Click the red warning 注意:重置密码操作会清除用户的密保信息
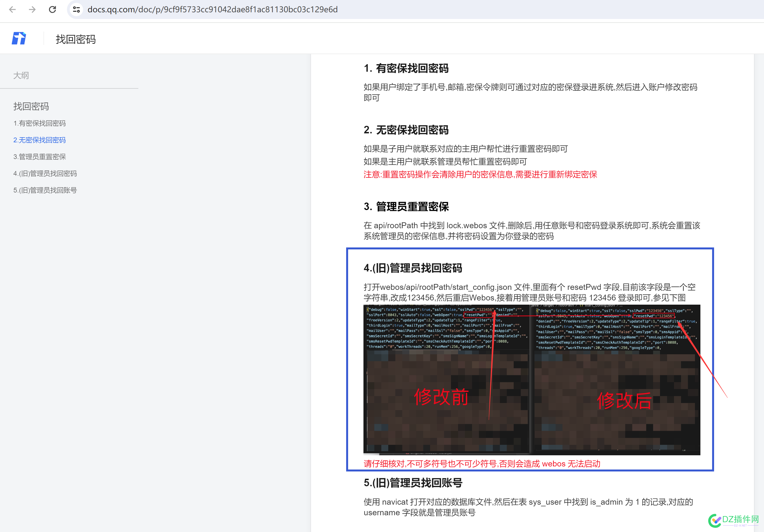The width and height of the screenshot is (764, 532). pyautogui.click(x=480, y=175)
